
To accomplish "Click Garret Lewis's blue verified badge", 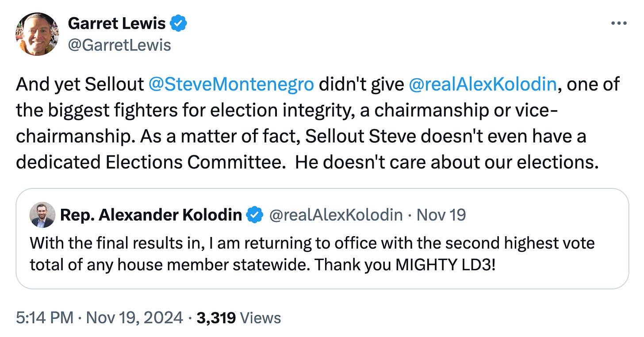I will [x=179, y=23].
